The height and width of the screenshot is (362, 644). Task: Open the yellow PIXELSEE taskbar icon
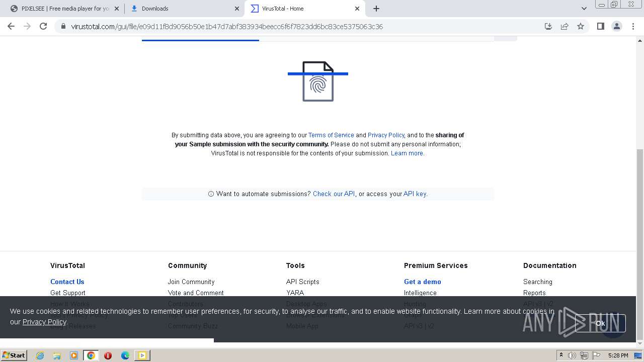pyautogui.click(x=142, y=355)
